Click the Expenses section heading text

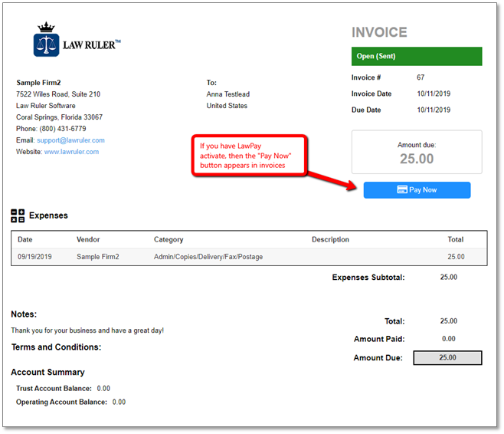pyautogui.click(x=48, y=215)
